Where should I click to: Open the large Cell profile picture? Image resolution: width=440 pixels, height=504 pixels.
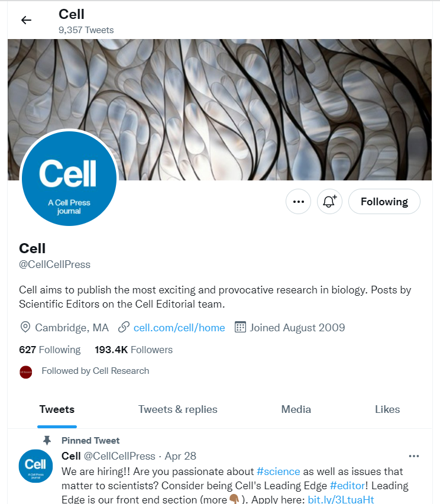69,178
